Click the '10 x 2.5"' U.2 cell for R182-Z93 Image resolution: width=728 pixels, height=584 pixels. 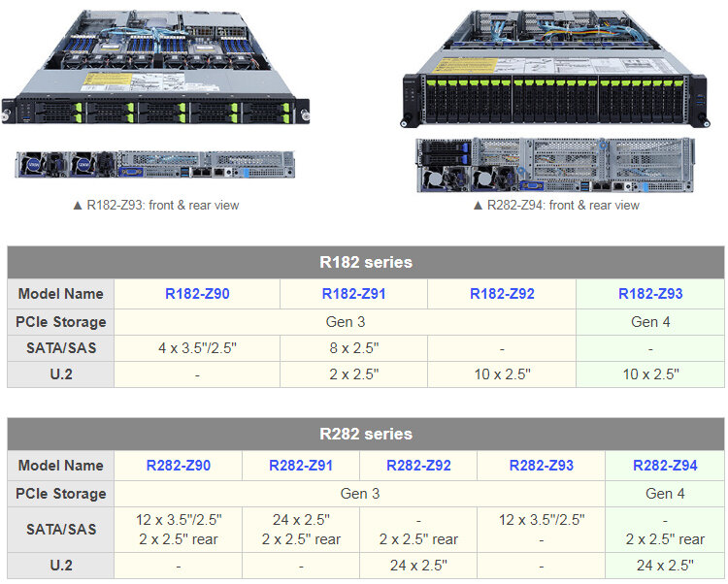point(650,373)
